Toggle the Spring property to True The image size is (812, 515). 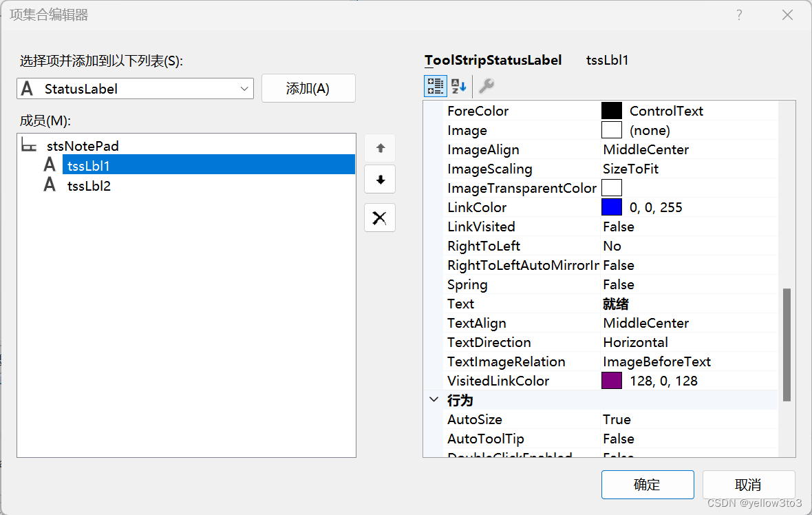click(x=647, y=284)
